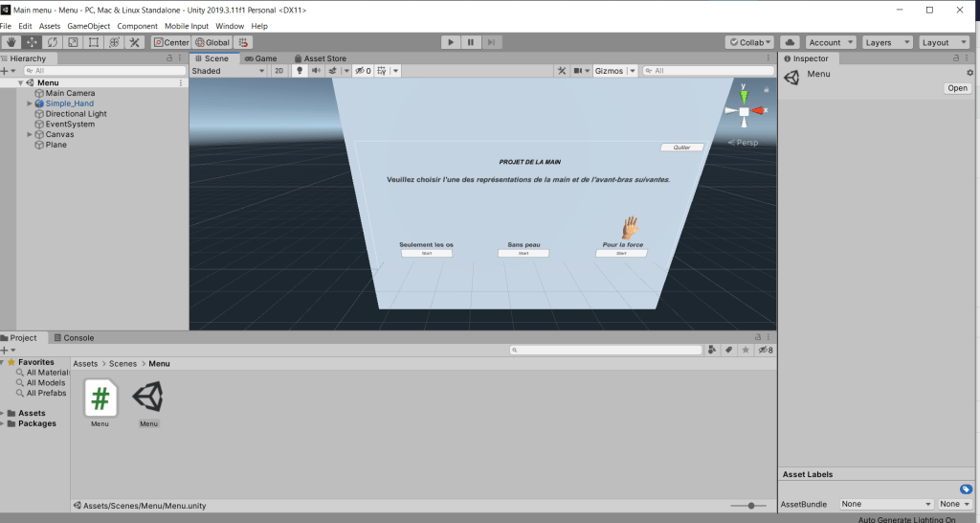Select the Hand tool in toolbar

tap(11, 42)
